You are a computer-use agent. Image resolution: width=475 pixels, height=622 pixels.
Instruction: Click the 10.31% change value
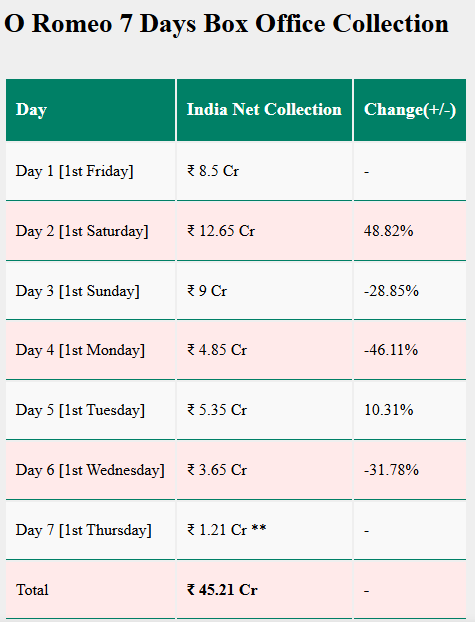tap(388, 410)
